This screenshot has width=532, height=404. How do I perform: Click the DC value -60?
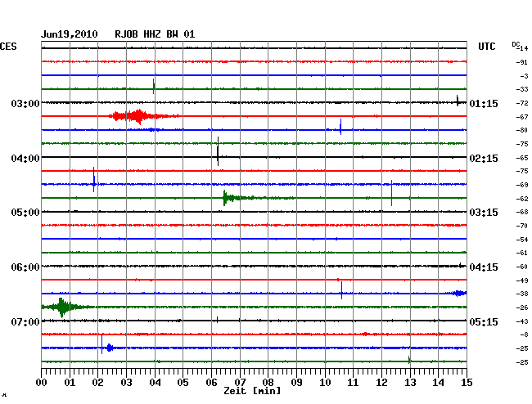[x=522, y=267]
